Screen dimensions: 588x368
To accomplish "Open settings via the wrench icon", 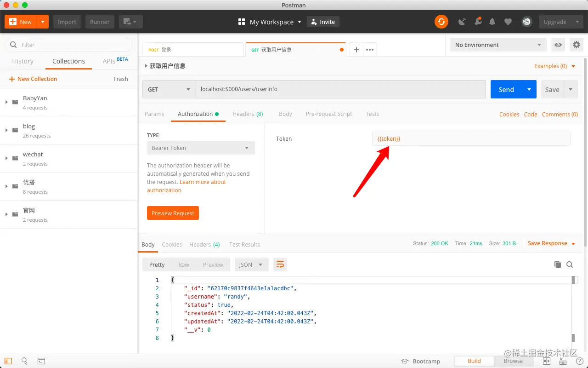I will 478,22.
